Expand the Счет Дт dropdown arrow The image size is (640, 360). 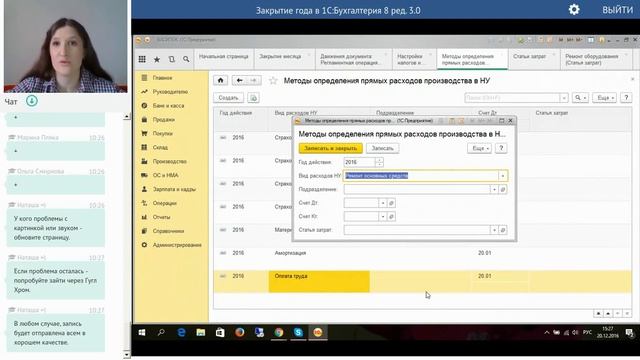(382, 203)
